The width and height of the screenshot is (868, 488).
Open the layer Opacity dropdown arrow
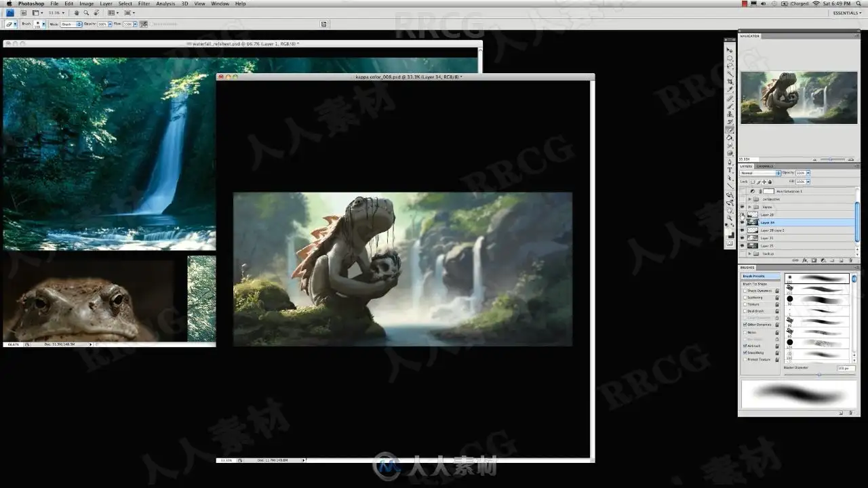[x=808, y=173]
